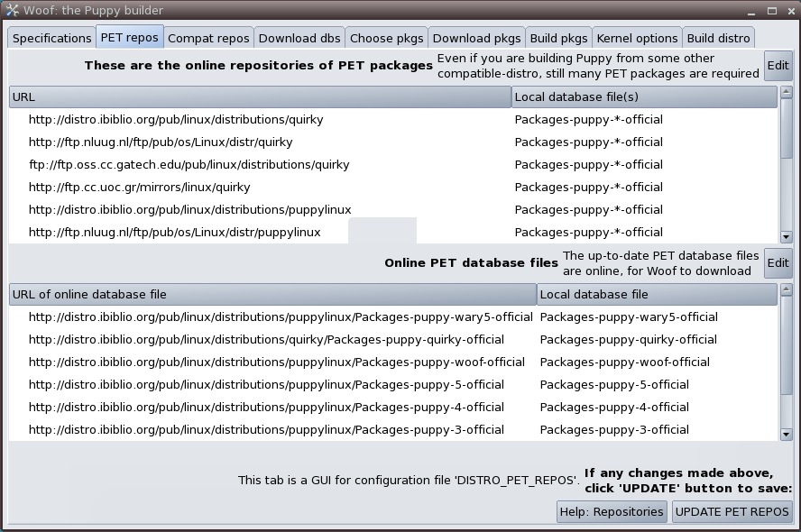The image size is (801, 532).
Task: Select the Packages-puppy-wary5-official database row
Action: (281, 316)
